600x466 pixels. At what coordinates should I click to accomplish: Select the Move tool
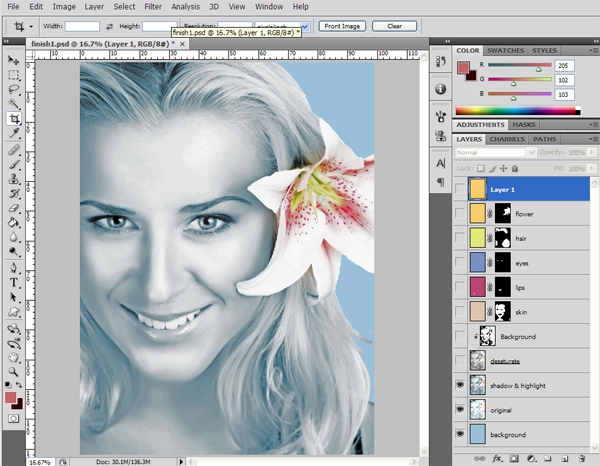point(13,60)
